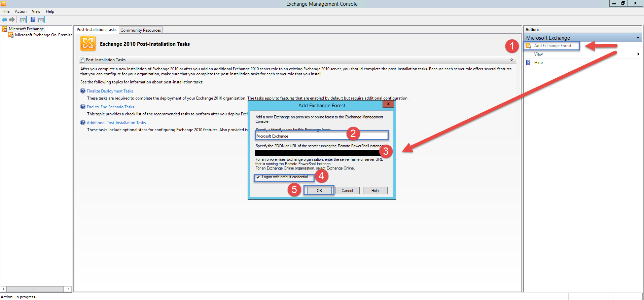
Task: Restore down the console window
Action: (623, 3)
